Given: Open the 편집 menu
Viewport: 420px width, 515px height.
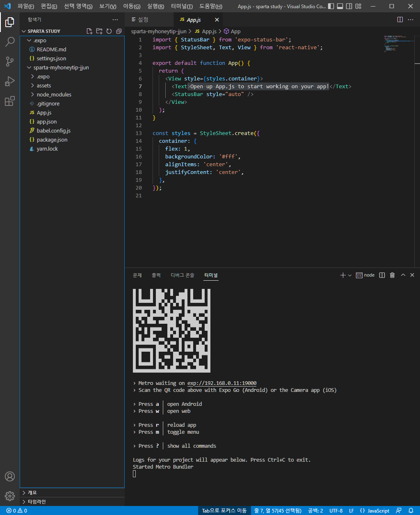Looking at the screenshot, I should [49, 6].
